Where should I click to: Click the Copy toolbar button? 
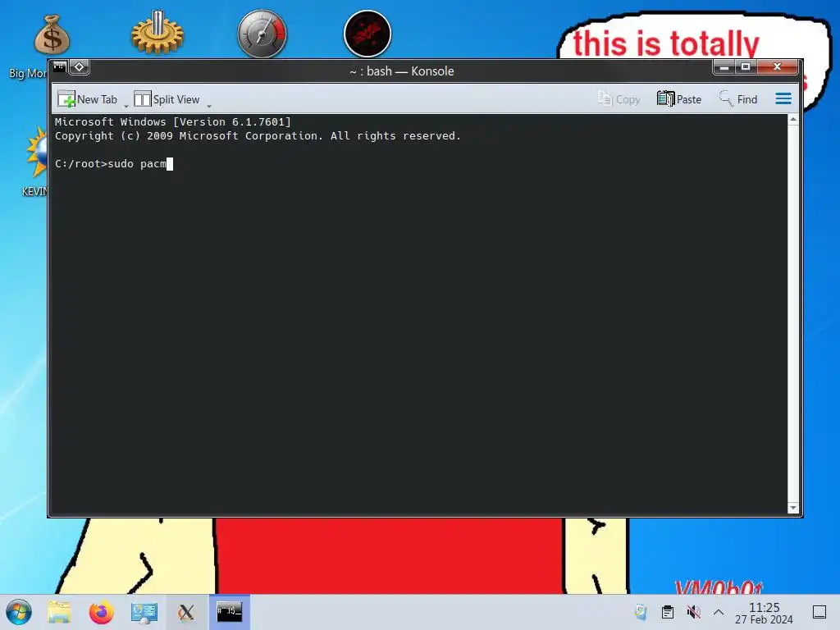(x=619, y=99)
